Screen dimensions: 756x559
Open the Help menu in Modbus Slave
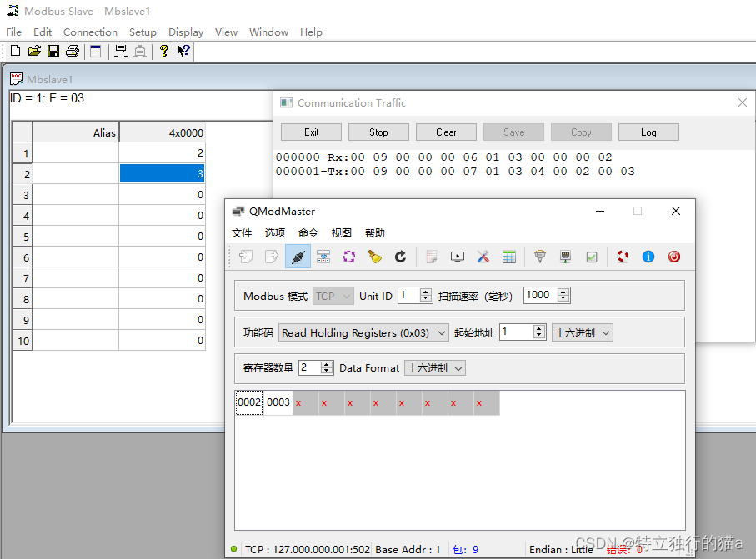coord(311,32)
